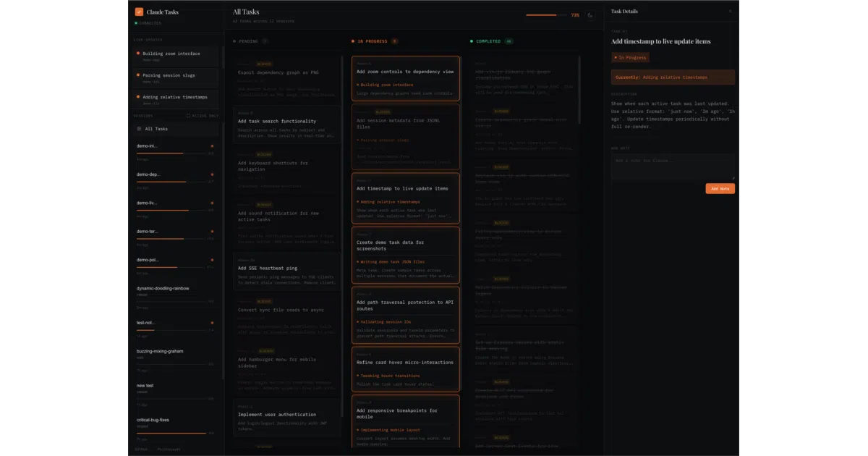Open Create demo task data for screenshots card

tap(405, 254)
